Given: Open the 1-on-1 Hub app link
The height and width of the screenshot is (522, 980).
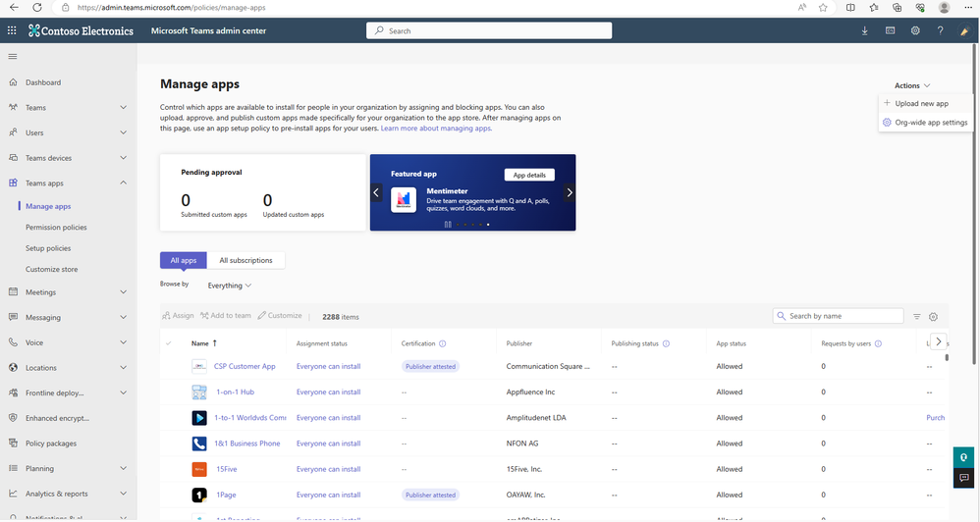Looking at the screenshot, I should [235, 392].
